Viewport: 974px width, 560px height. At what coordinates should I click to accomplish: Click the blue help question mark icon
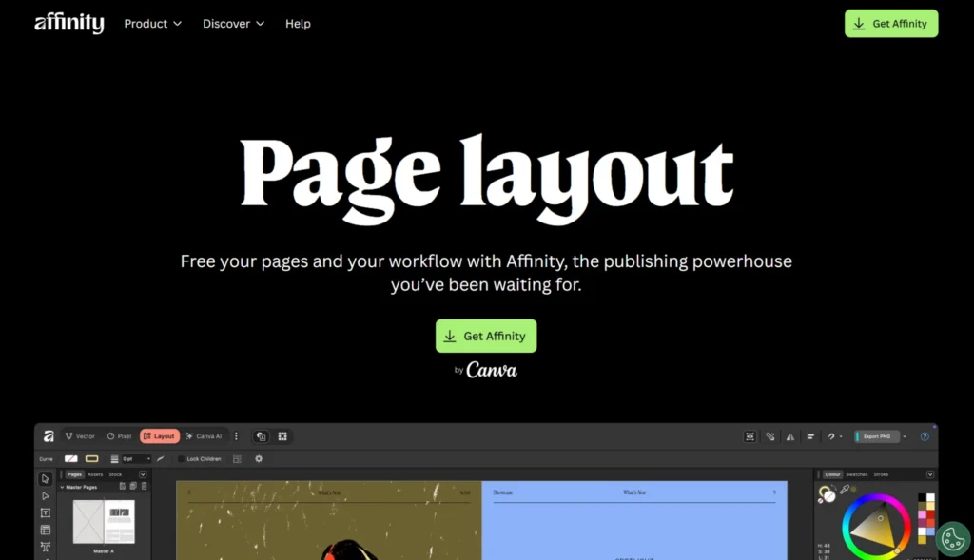(925, 436)
